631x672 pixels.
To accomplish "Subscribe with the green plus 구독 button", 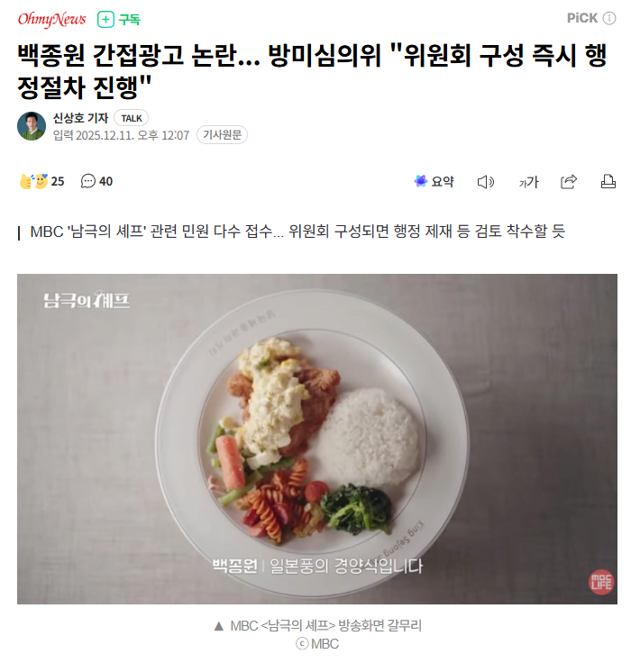I will tap(119, 20).
